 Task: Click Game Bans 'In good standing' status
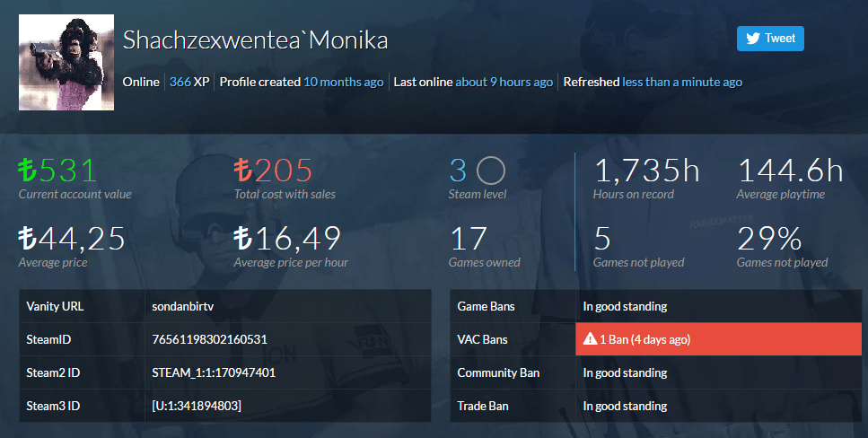pyautogui.click(x=625, y=306)
